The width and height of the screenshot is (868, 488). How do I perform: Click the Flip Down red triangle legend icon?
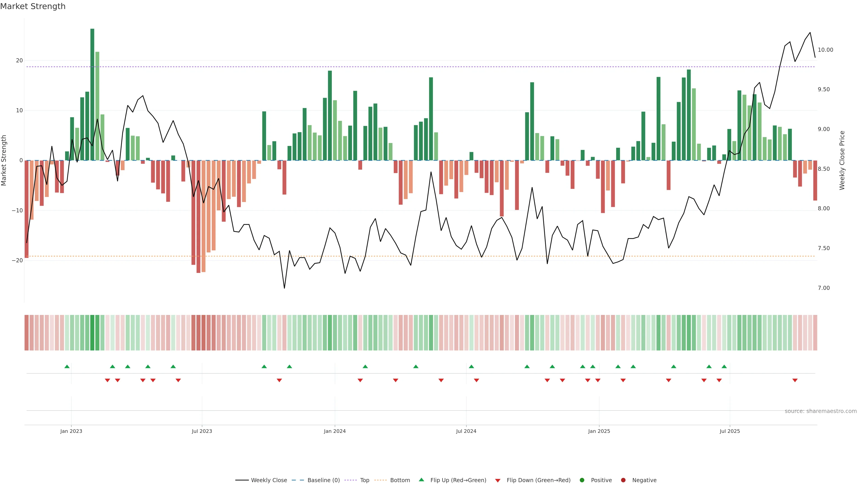(498, 481)
